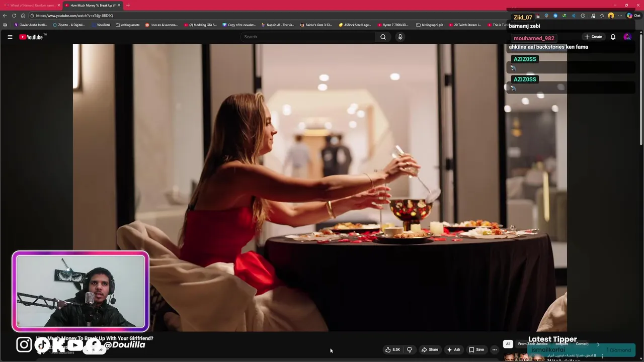
Task: Select the All filter chip
Action: pyautogui.click(x=508, y=344)
